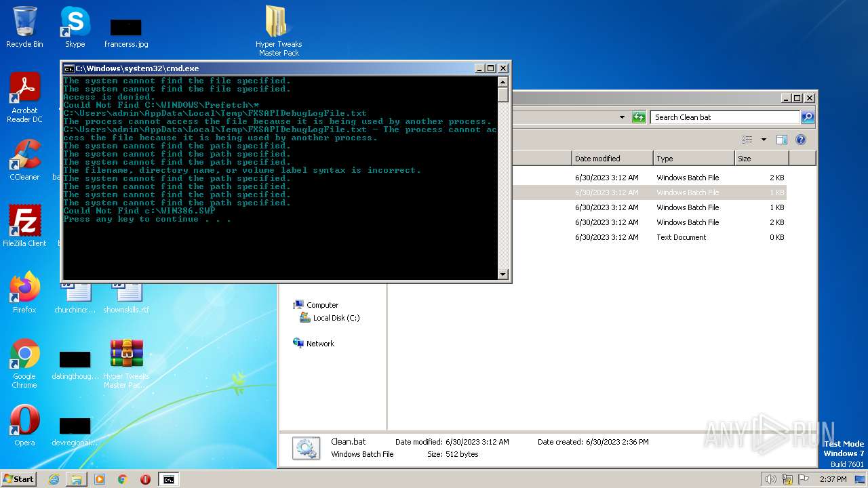Open Internet Explorer from the taskbar

(x=54, y=479)
